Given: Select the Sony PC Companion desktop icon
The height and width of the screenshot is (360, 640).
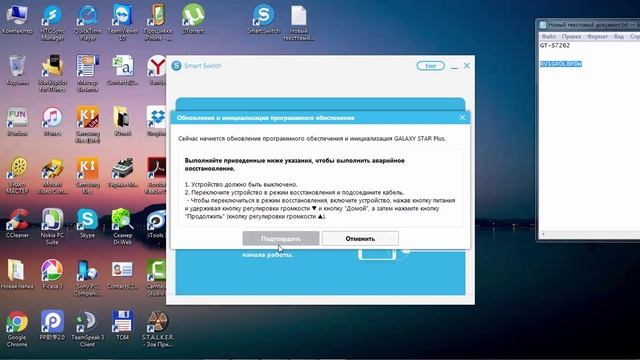Looking at the screenshot, I should [87, 278].
